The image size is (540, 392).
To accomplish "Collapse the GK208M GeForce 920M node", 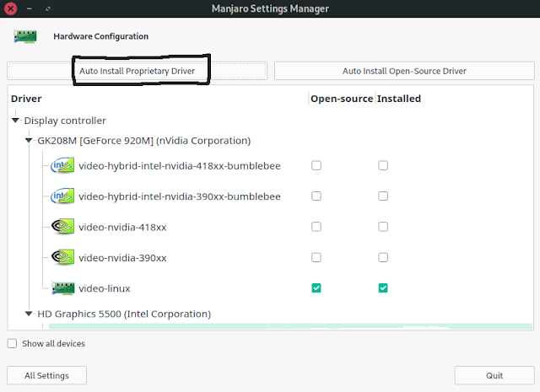I will pyautogui.click(x=29, y=141).
